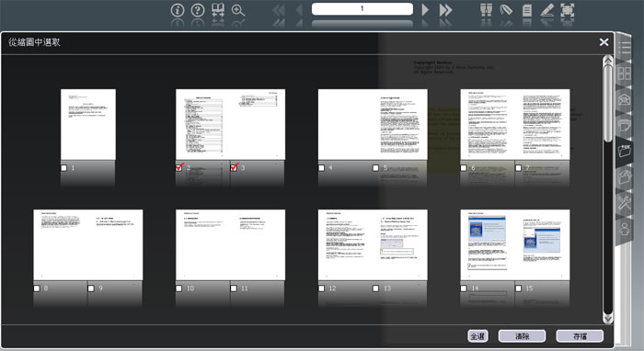The image size is (644, 351).
Task: Open the zoom magnifier tool
Action: click(x=238, y=10)
